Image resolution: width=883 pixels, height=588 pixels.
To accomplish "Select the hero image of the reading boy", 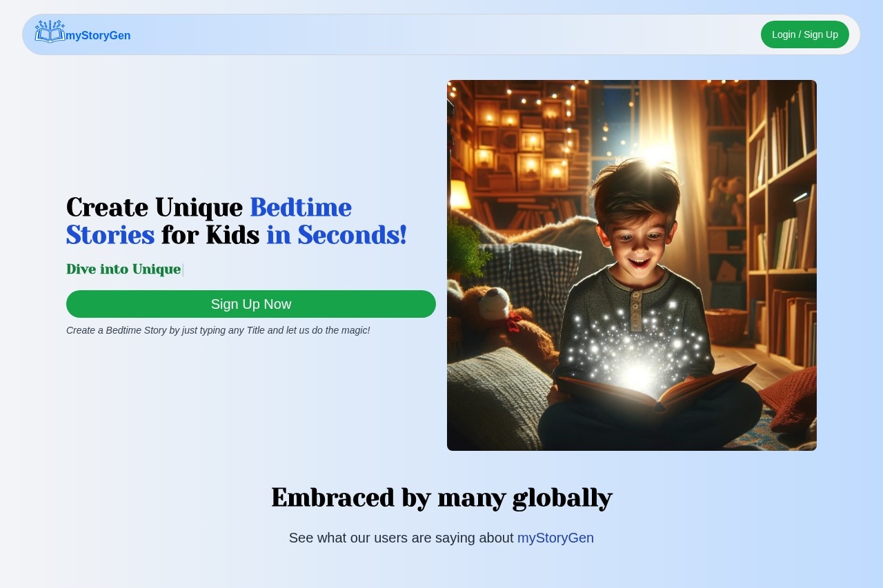I will pyautogui.click(x=632, y=265).
